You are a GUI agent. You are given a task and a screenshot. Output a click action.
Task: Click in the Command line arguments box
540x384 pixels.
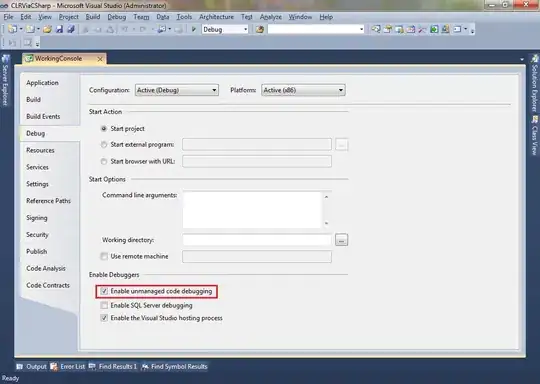pyautogui.click(x=252, y=210)
